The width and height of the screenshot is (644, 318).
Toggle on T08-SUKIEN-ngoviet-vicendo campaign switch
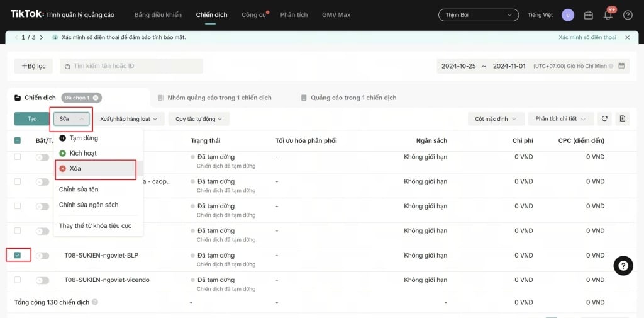(x=42, y=280)
